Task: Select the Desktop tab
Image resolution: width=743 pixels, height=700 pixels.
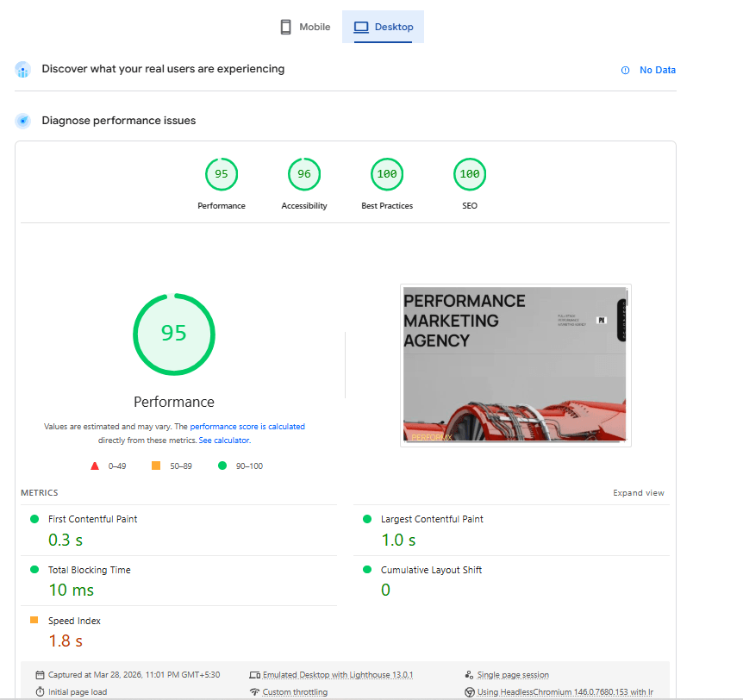Action: click(383, 27)
